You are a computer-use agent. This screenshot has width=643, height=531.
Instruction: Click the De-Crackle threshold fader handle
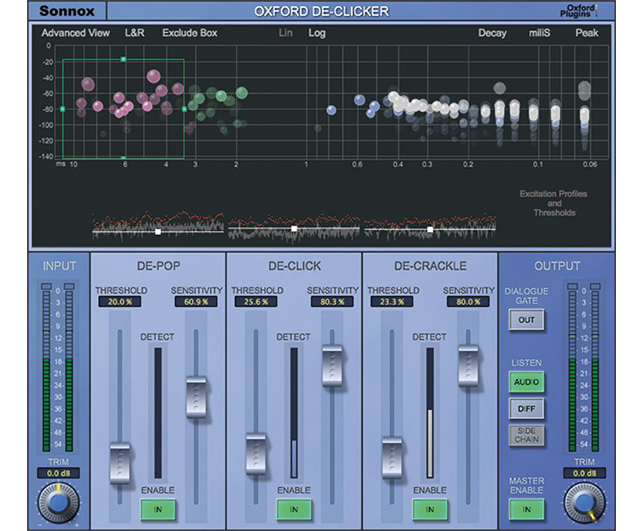pos(392,458)
